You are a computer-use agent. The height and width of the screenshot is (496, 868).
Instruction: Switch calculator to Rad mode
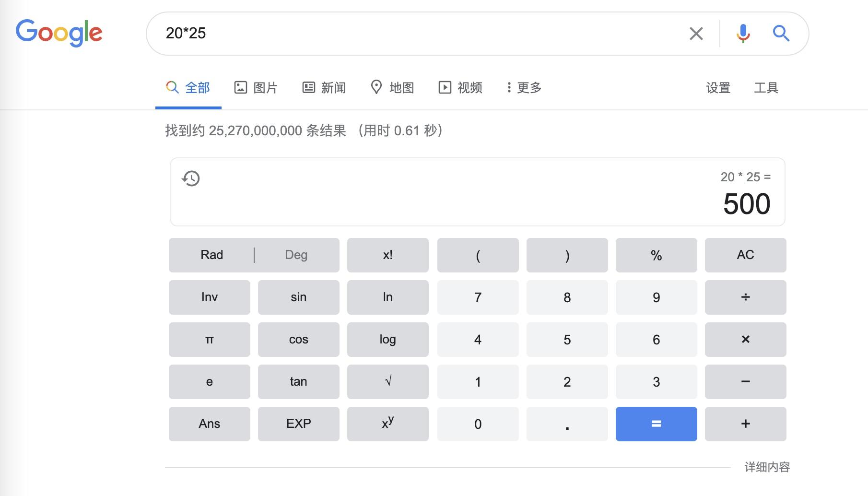pos(211,255)
